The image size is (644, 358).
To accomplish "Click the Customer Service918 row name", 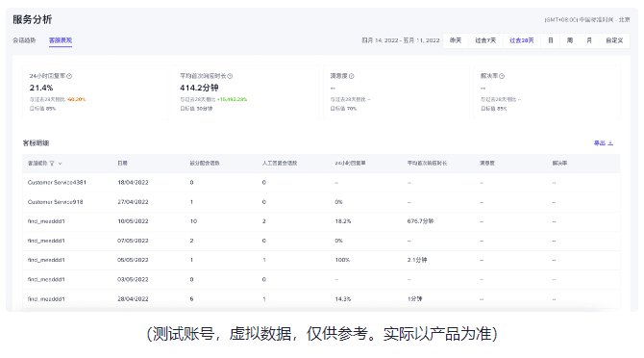I will [x=56, y=202].
